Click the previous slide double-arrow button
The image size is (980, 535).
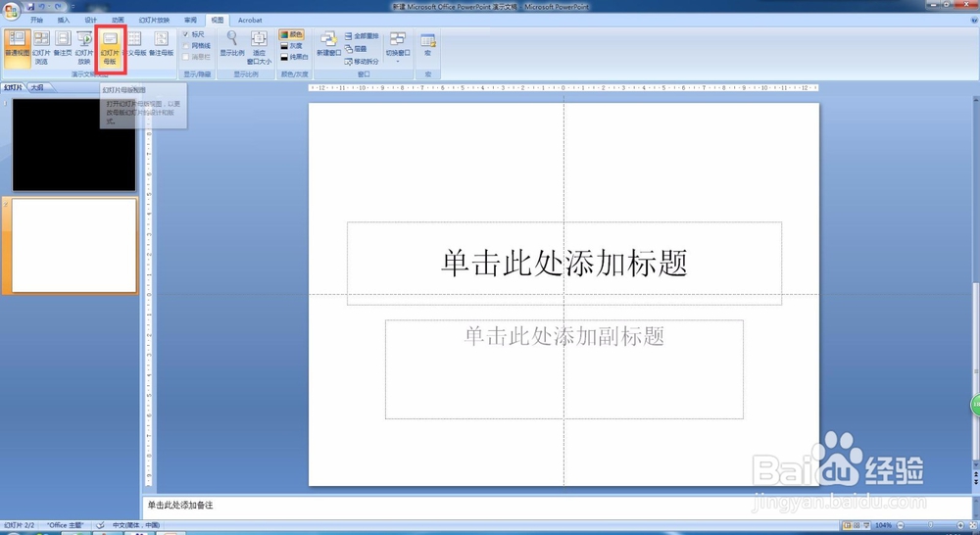pos(976,475)
